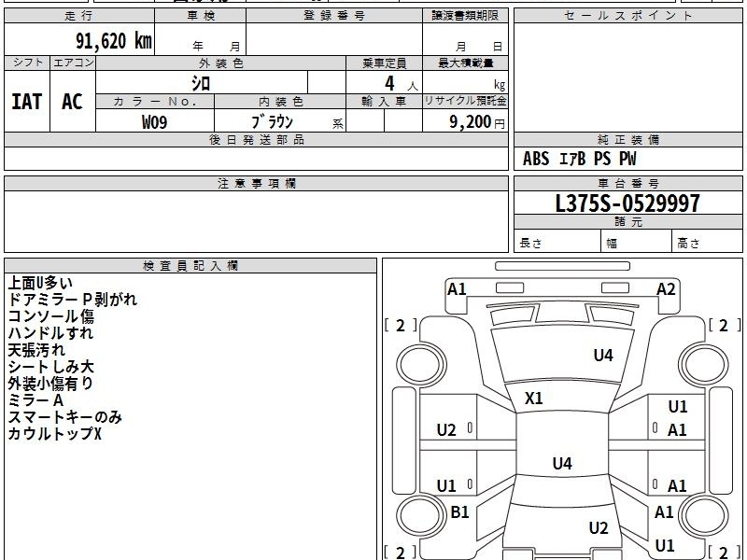The image size is (747, 560).
Task: Select the W09 color code
Action: 155,122
